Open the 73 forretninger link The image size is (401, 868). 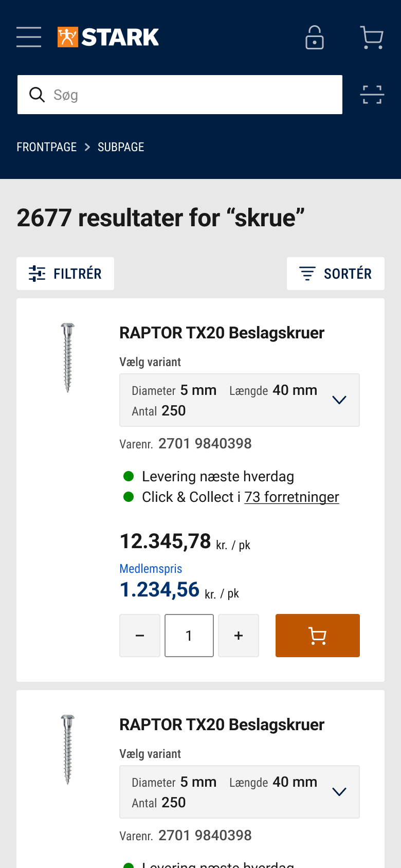point(291,497)
